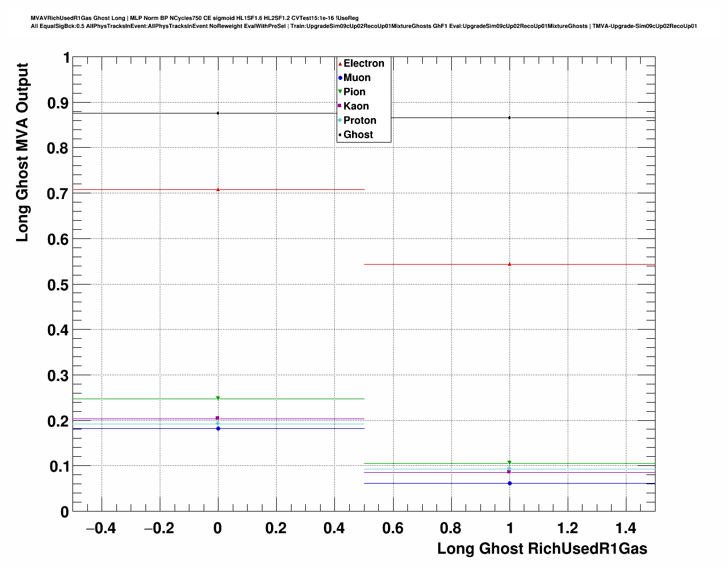Select the blue Muon marker at x=1
The width and height of the screenshot is (728, 568).
[509, 483]
